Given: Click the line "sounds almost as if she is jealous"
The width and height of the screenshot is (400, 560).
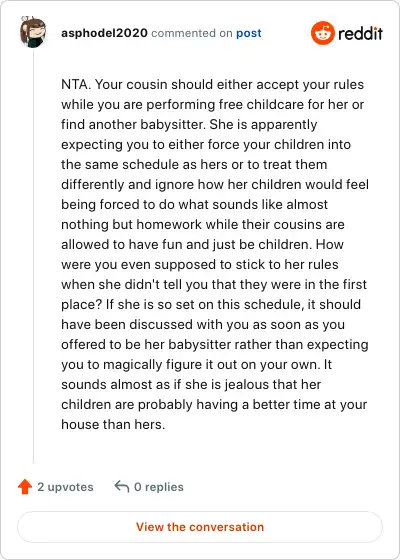Looking at the screenshot, I should [191, 385].
